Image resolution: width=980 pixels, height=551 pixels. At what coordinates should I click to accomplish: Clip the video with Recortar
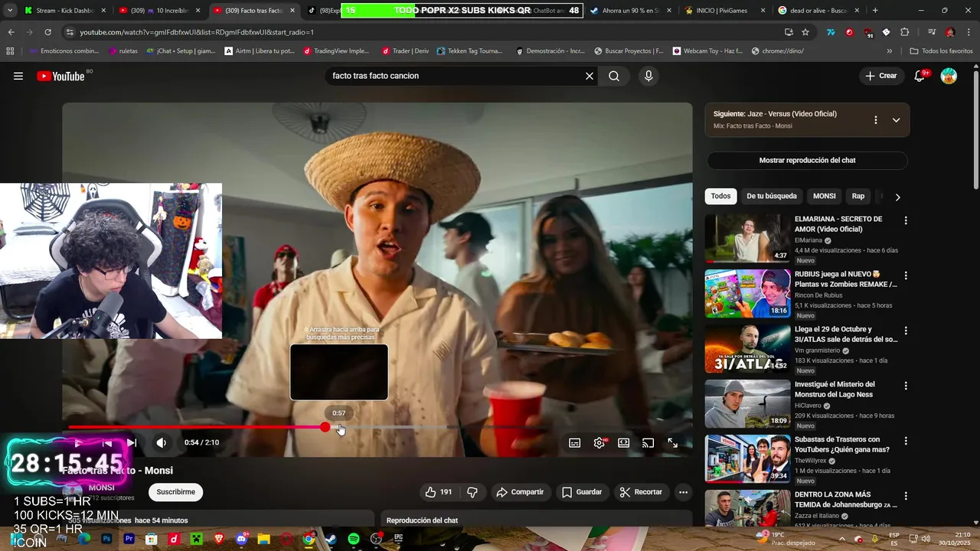642,492
